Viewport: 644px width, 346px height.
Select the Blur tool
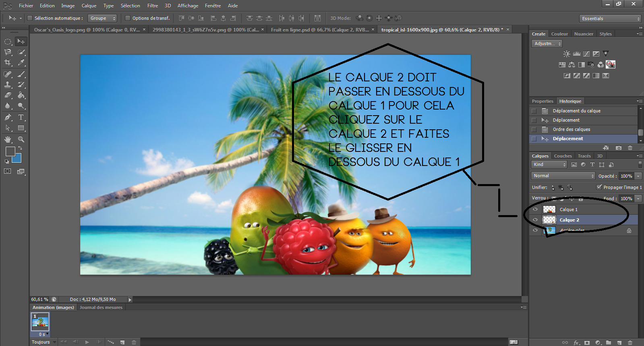coord(8,106)
